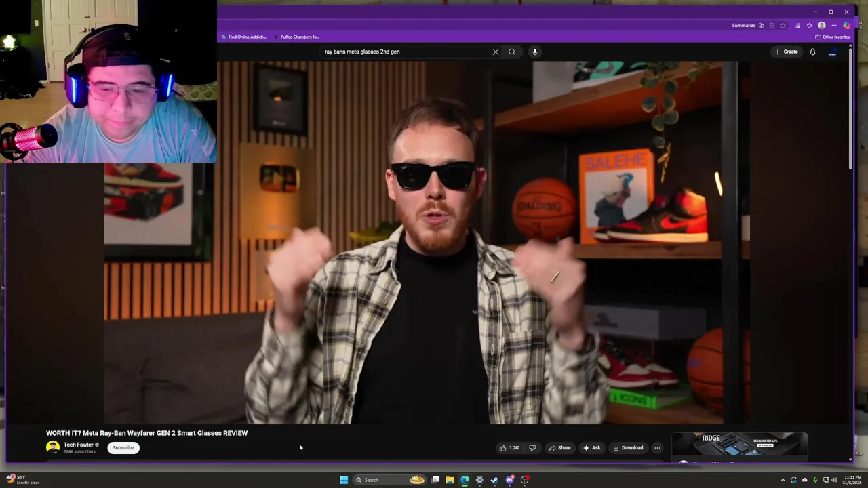This screenshot has width=868, height=488.
Task: Add page to favorites star icon
Action: tap(783, 26)
